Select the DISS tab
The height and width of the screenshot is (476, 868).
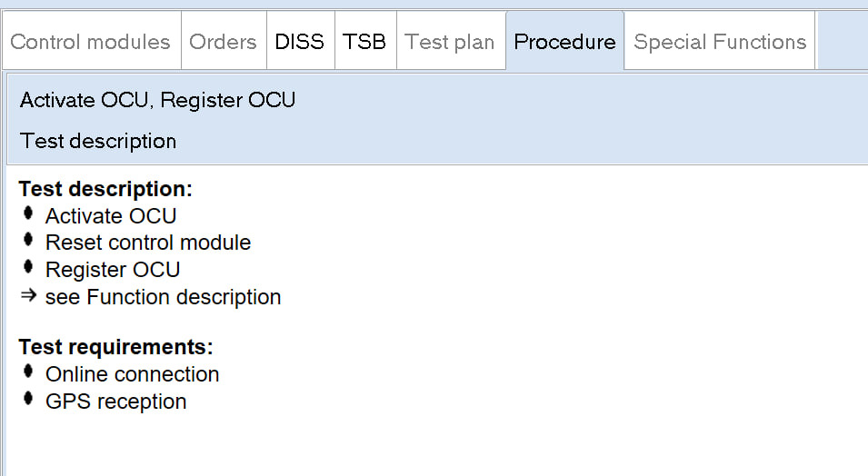[300, 42]
